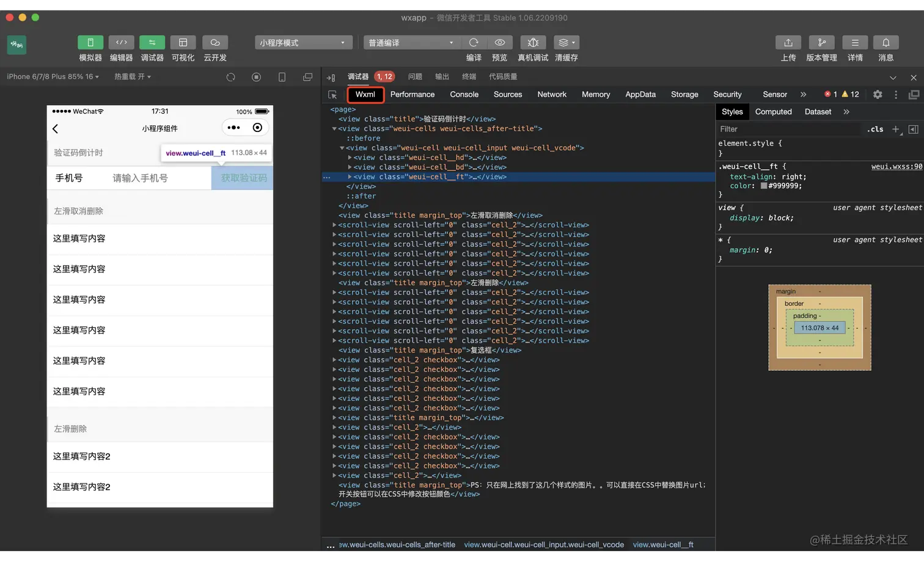This screenshot has width=924, height=562.
Task: Open devtools three-dot options menu
Action: [x=896, y=94]
